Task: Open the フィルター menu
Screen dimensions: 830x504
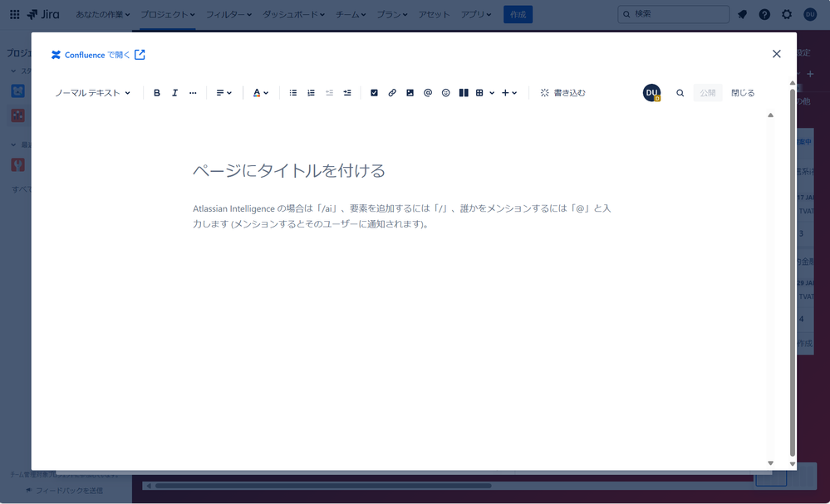Action: [x=228, y=14]
